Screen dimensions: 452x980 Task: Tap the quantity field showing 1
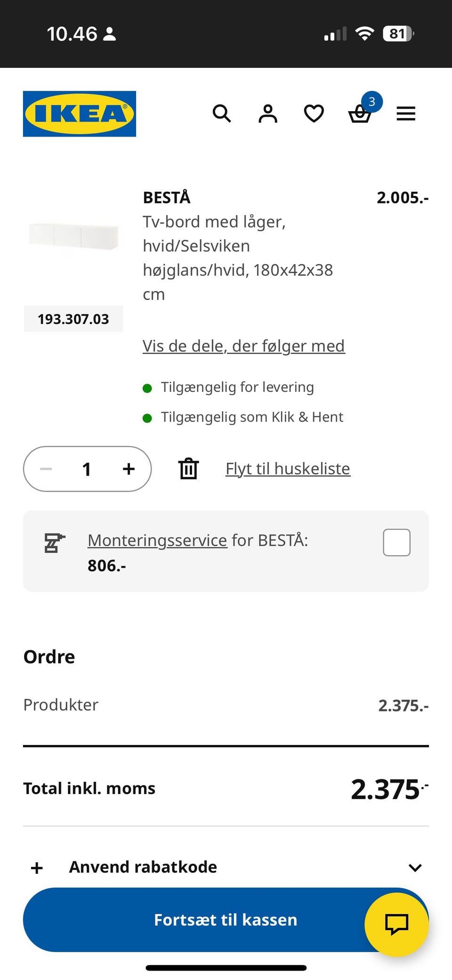click(x=87, y=469)
